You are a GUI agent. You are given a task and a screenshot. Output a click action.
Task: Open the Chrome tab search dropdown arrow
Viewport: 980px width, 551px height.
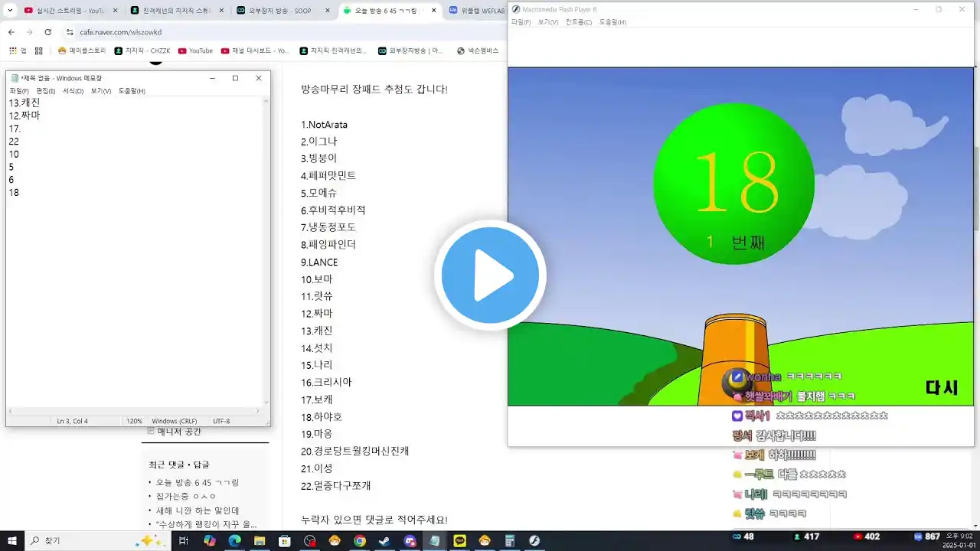11,11
